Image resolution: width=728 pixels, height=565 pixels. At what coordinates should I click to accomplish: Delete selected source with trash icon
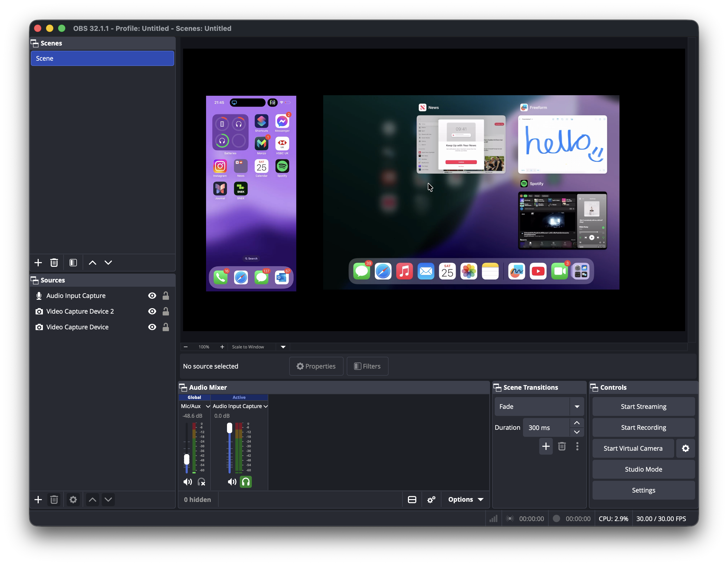pyautogui.click(x=54, y=499)
